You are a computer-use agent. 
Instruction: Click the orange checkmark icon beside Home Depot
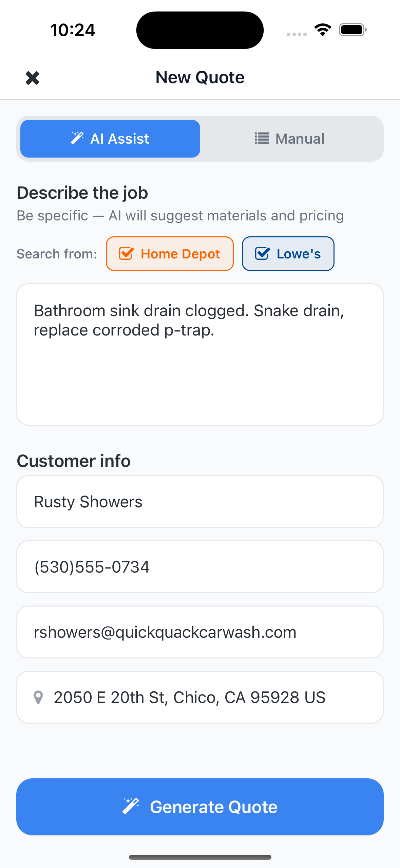click(x=126, y=253)
